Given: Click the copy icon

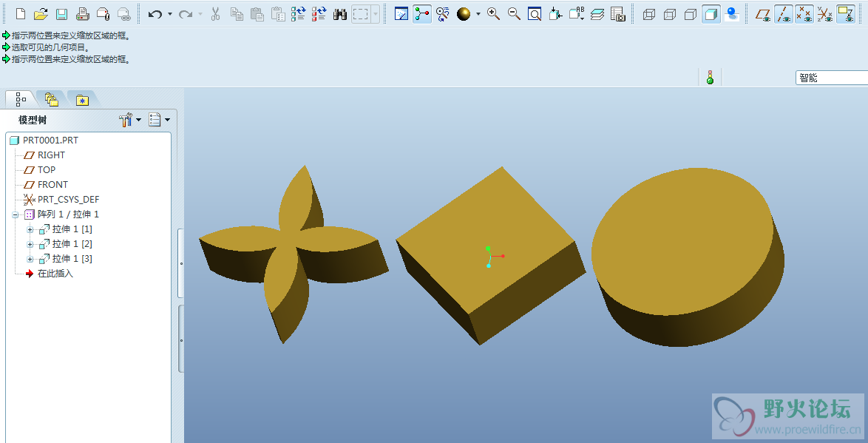Looking at the screenshot, I should pyautogui.click(x=237, y=14).
